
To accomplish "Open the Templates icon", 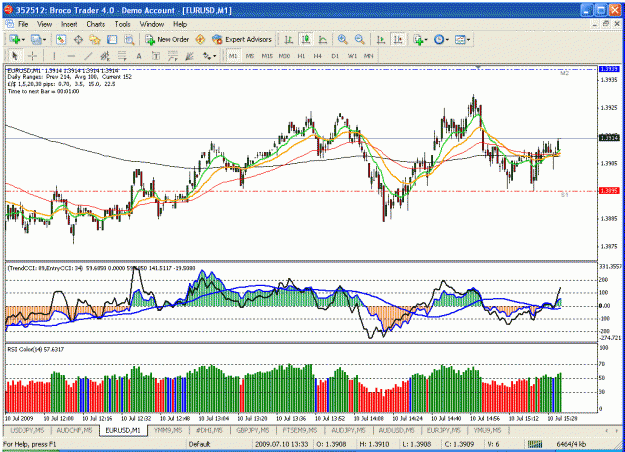I will [460, 39].
